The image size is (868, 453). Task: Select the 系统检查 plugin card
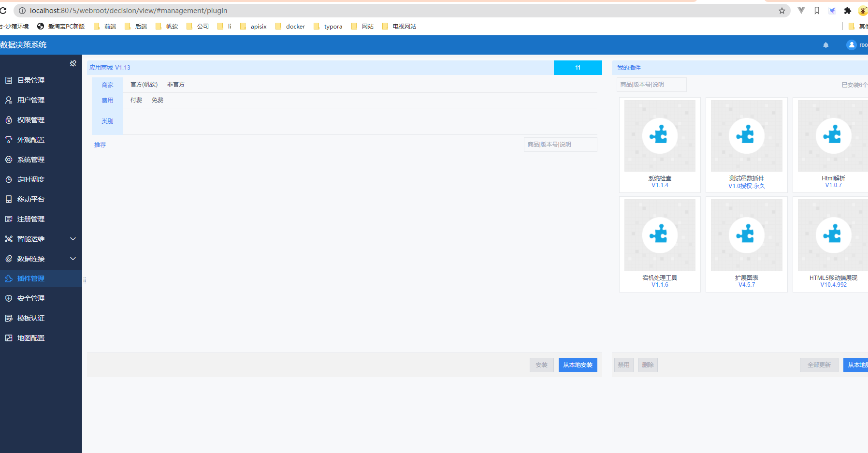pyautogui.click(x=660, y=145)
